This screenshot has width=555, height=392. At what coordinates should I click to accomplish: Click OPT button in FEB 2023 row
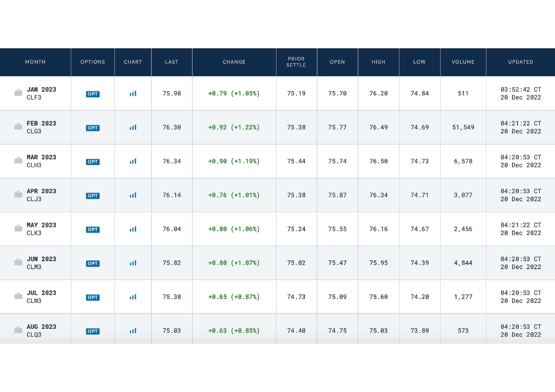pyautogui.click(x=92, y=128)
